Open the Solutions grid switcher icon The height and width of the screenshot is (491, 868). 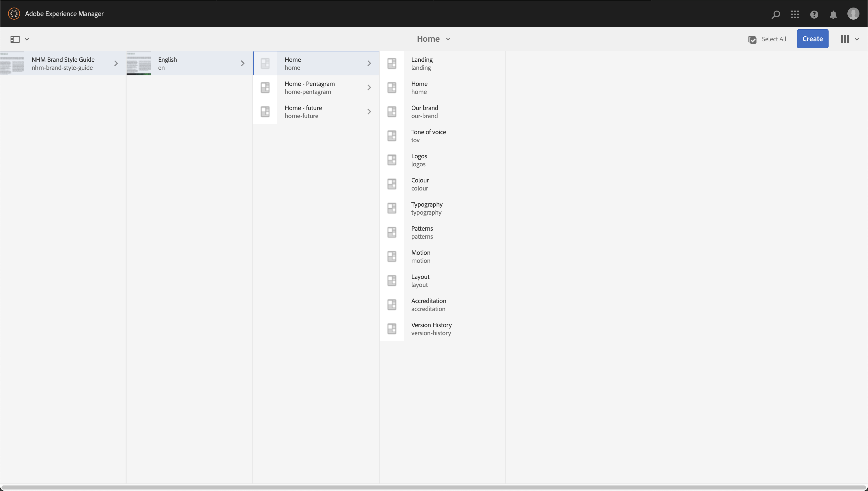tap(795, 14)
